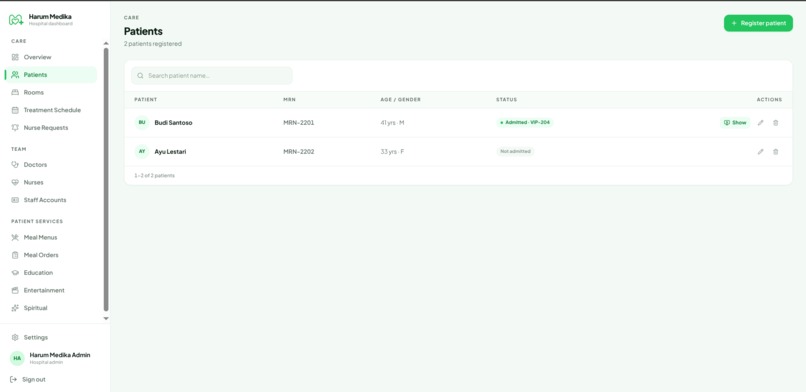Show Budi Santoso's room display

pos(735,123)
